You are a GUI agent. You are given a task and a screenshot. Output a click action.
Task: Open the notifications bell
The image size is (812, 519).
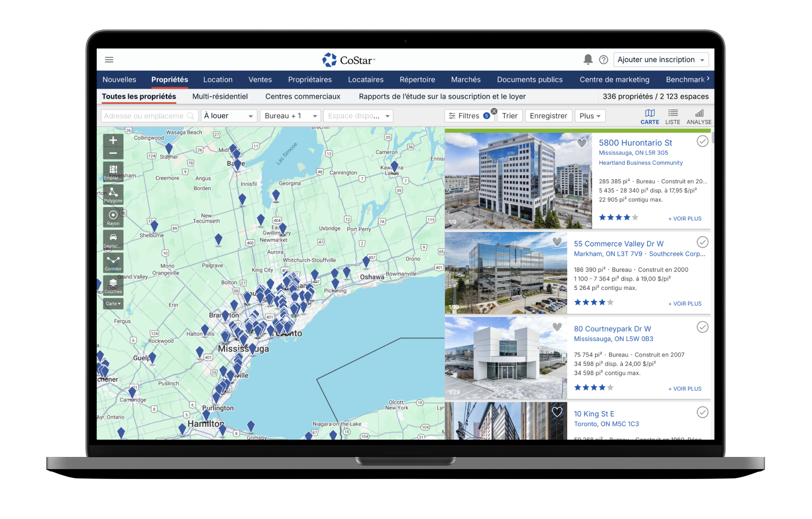pyautogui.click(x=588, y=60)
